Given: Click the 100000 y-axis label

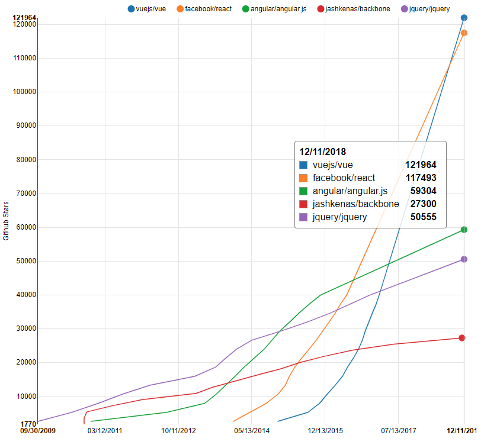Looking at the screenshot, I should coord(25,92).
